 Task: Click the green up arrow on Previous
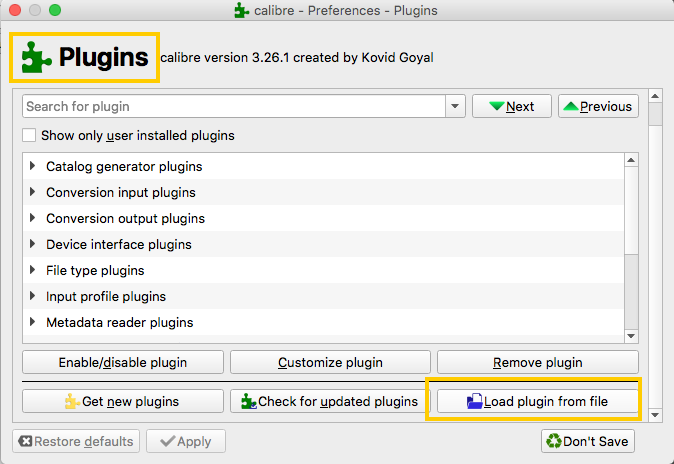(x=571, y=106)
